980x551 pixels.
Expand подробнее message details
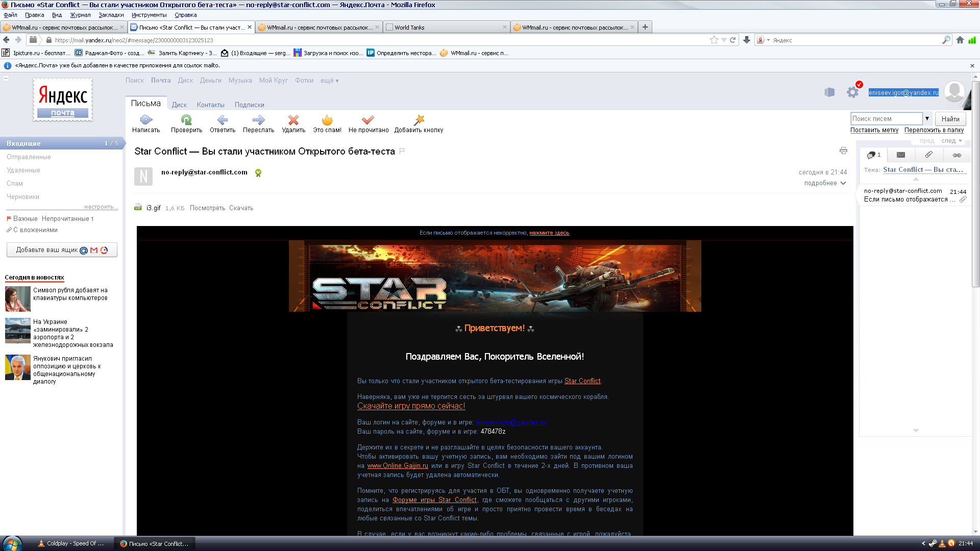point(825,183)
